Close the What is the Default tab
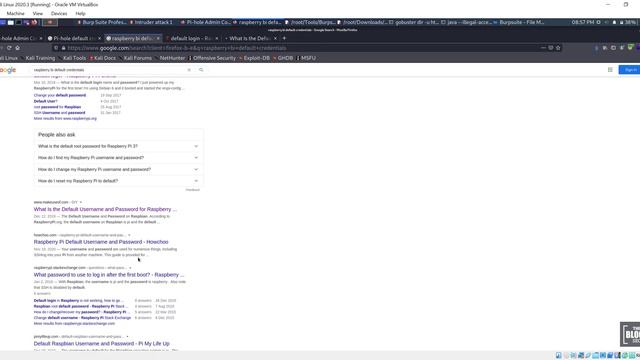Image resolution: width=640 pixels, height=360 pixels. tap(275, 38)
